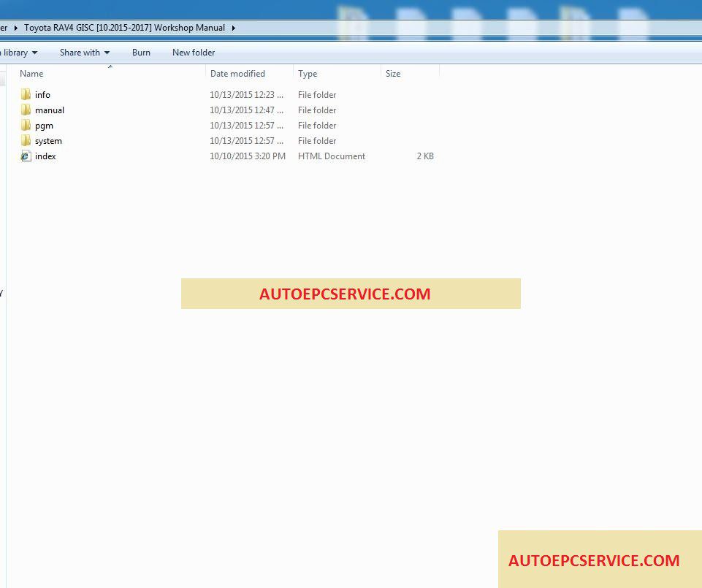Viewport: 702px width, 588px height.
Task: Click 'File folder' type of system row
Action: tap(317, 141)
